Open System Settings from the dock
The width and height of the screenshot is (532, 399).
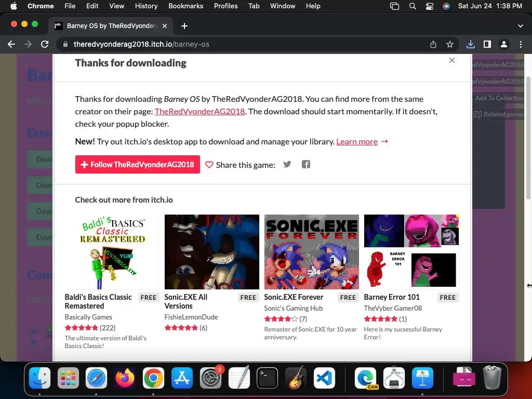[x=210, y=378]
